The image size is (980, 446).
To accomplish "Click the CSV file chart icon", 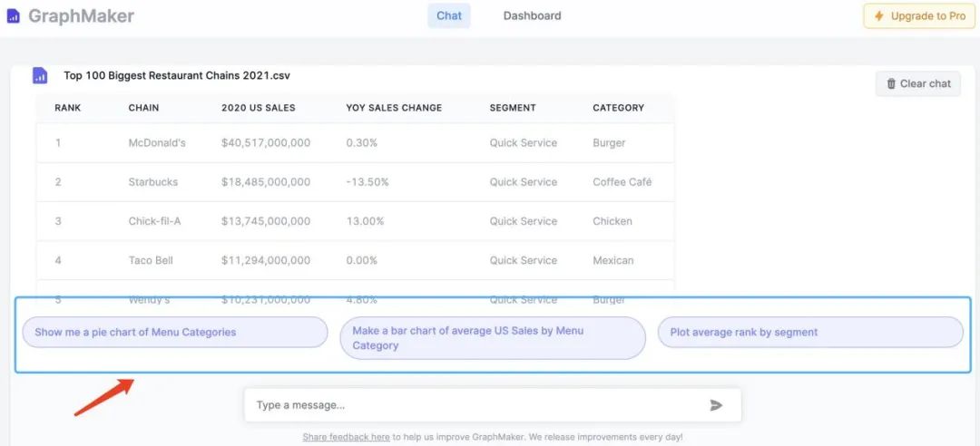I will click(x=40, y=75).
